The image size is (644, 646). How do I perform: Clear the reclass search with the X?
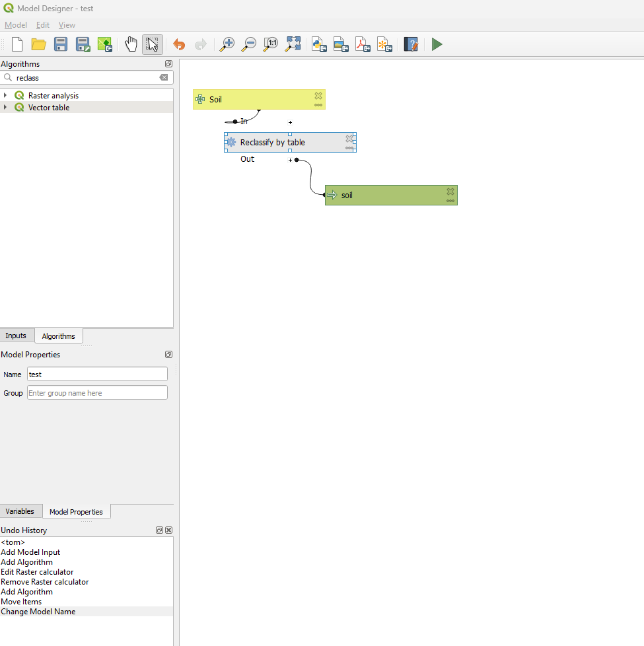click(x=163, y=77)
